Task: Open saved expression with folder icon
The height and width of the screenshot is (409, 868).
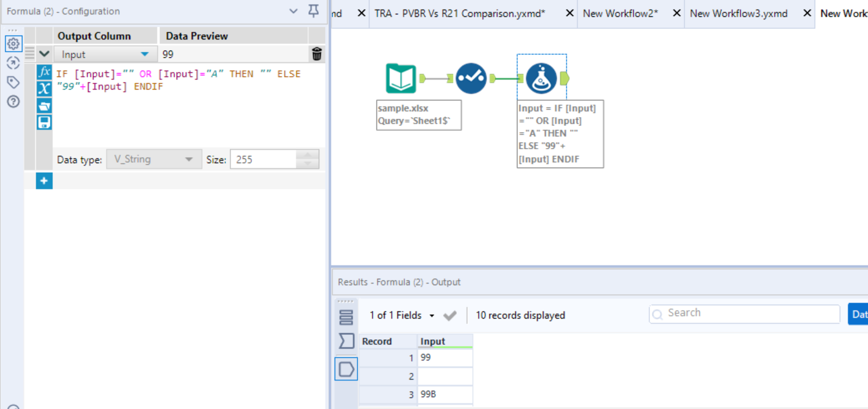Action: 44,105
